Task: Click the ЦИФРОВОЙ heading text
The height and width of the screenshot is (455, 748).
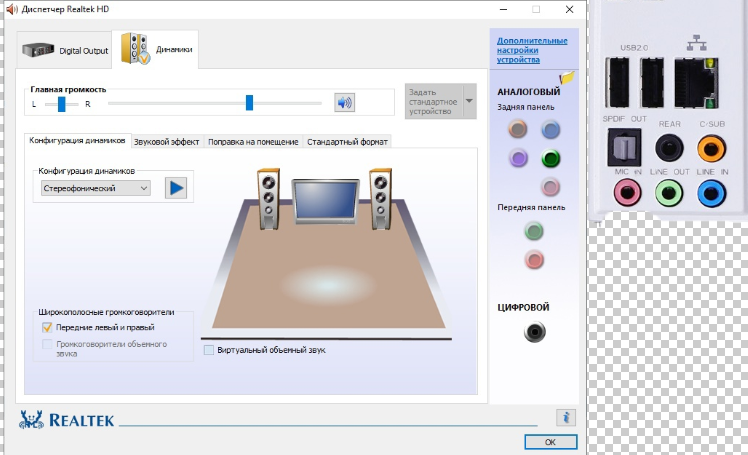Action: tap(523, 307)
